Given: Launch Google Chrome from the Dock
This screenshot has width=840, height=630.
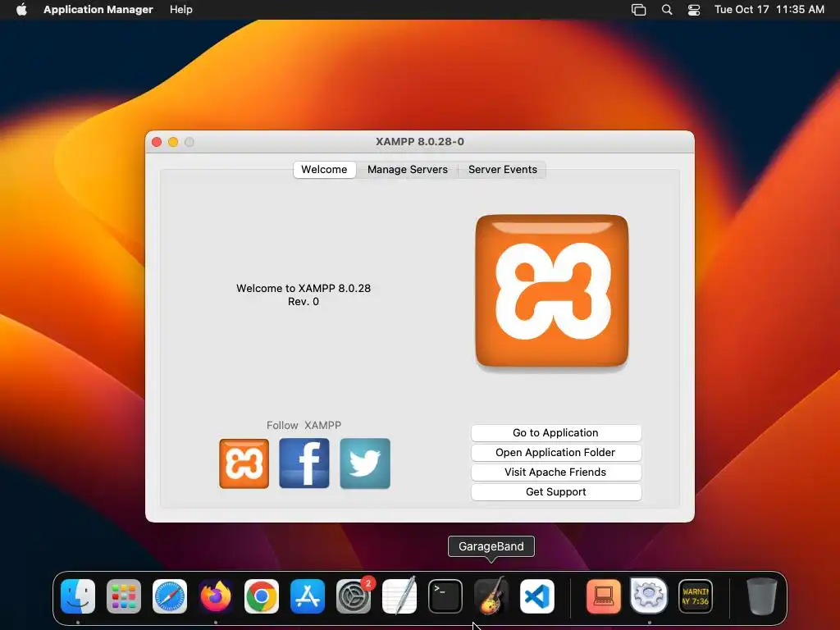Looking at the screenshot, I should coord(262,596).
